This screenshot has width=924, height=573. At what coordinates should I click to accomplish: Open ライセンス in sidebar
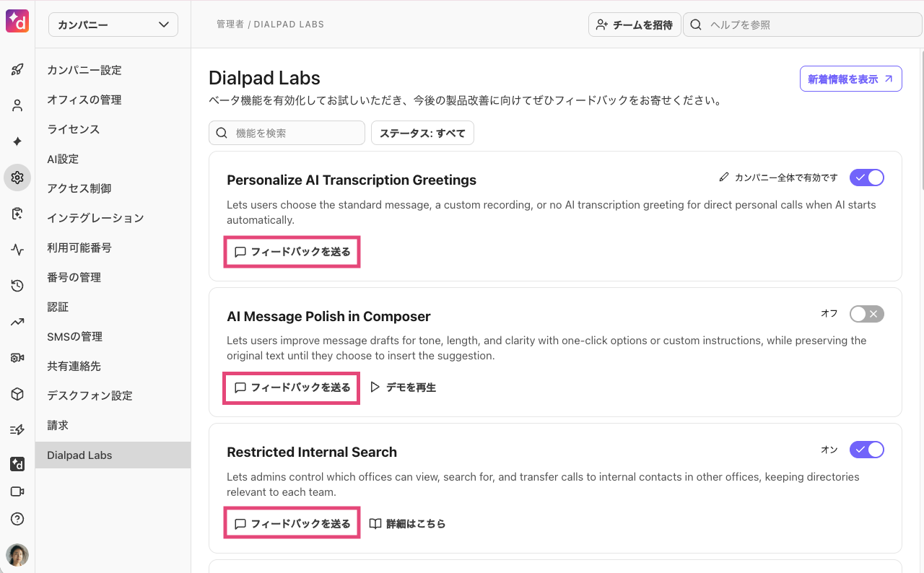coord(113,129)
